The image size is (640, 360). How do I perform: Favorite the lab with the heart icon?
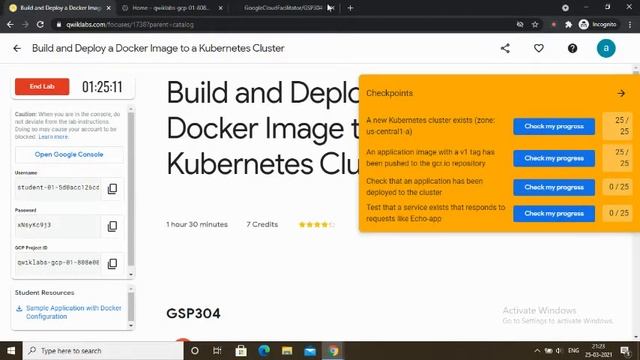coord(539,48)
